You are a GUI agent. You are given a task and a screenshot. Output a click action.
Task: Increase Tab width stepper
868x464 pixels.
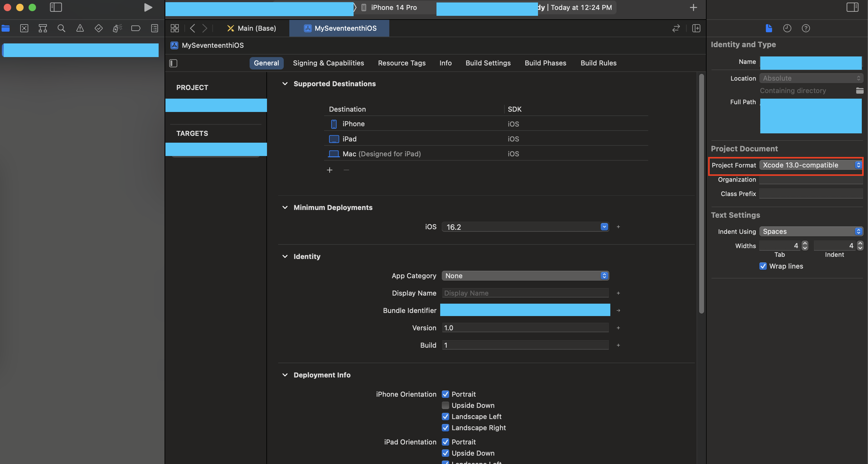pos(805,243)
